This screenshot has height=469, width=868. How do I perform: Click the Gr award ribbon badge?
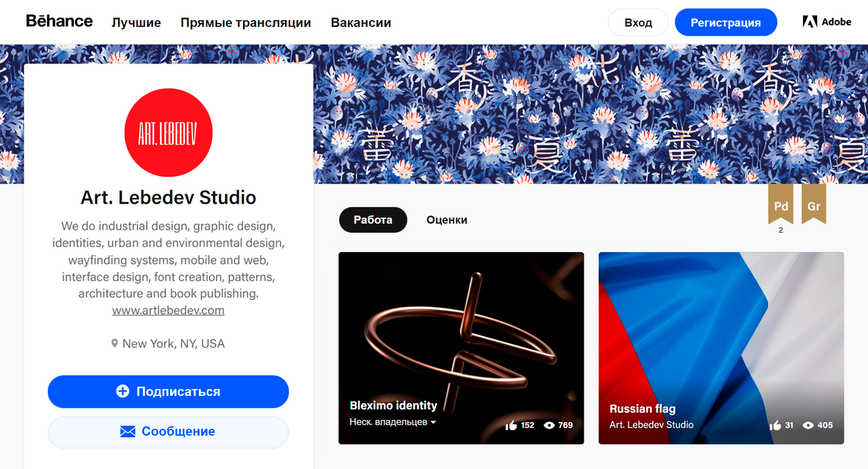[814, 205]
